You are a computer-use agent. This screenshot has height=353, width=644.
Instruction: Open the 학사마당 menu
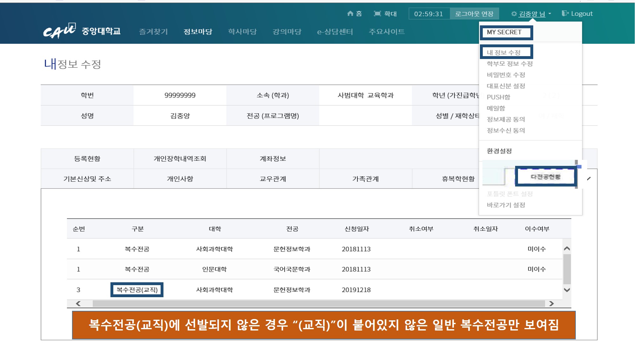click(x=242, y=31)
